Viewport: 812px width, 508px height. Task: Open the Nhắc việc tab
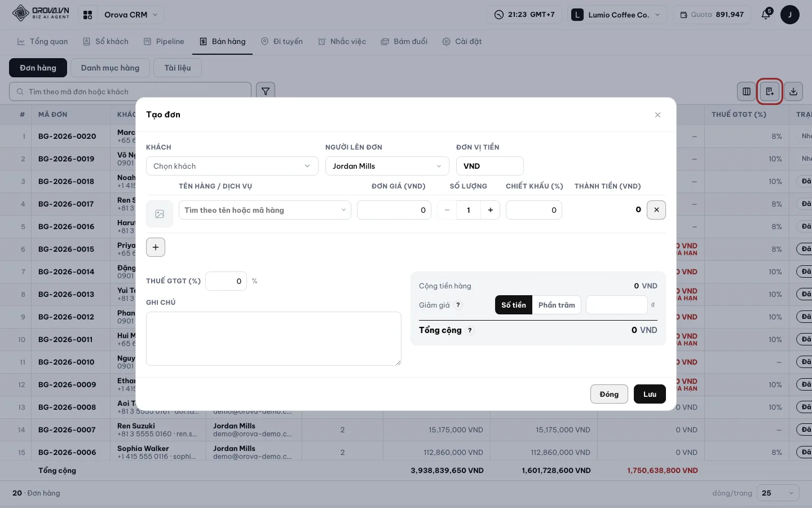(x=342, y=41)
